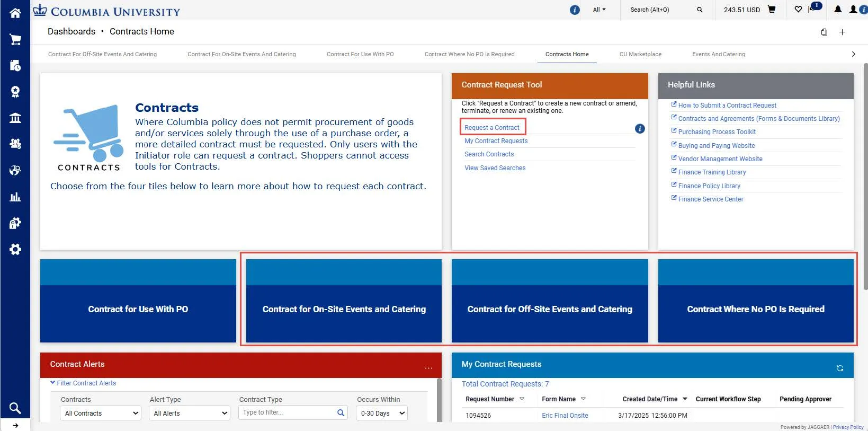Viewport: 868px width, 431px height.
Task: Refresh the My Contract Requests panel
Action: tap(840, 368)
